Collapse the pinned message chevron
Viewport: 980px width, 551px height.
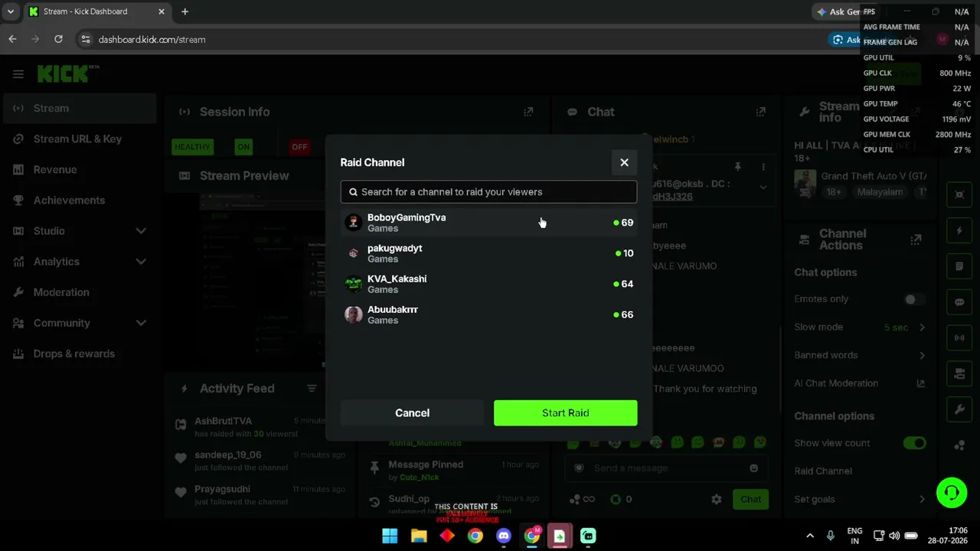(763, 187)
